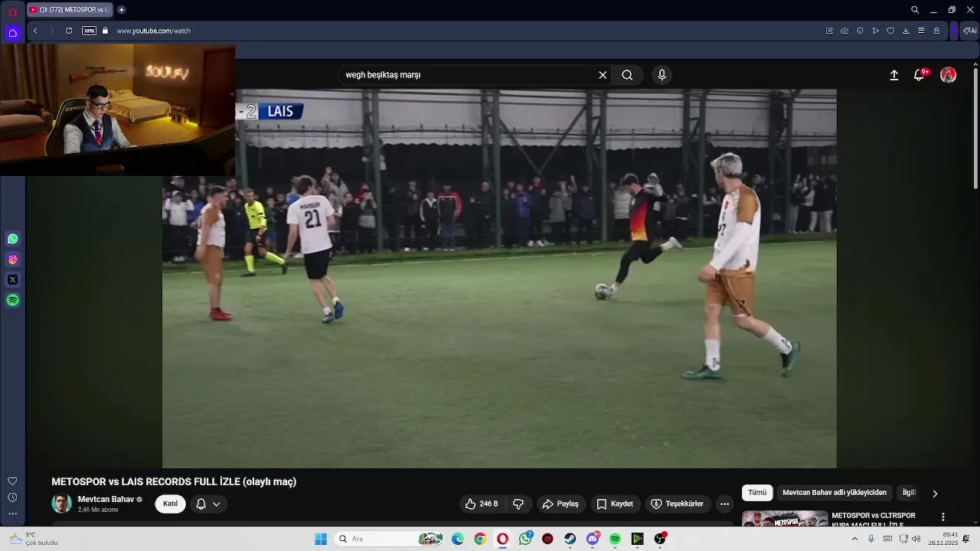Open Opera easy setup menu icon
The width and height of the screenshot is (980, 551).
click(921, 31)
